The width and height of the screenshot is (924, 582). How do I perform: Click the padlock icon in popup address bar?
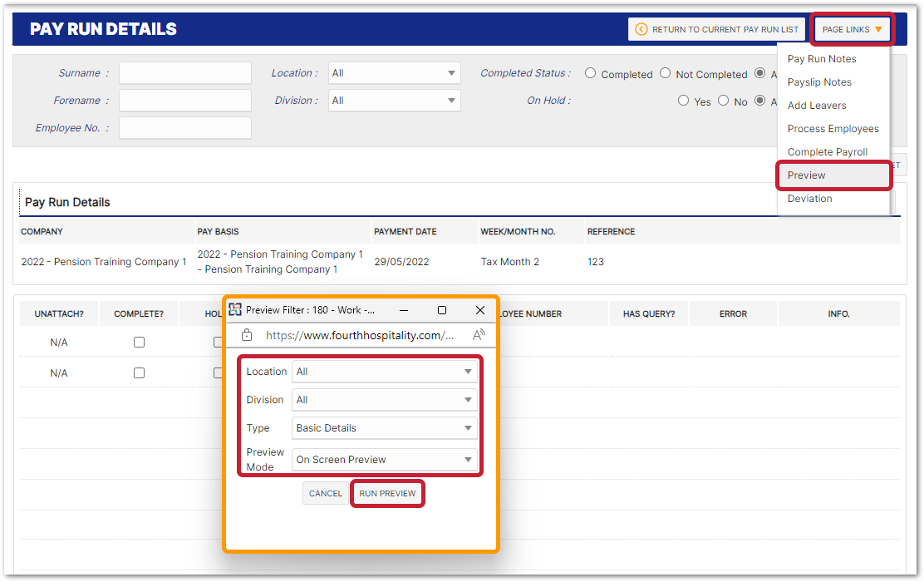point(247,335)
